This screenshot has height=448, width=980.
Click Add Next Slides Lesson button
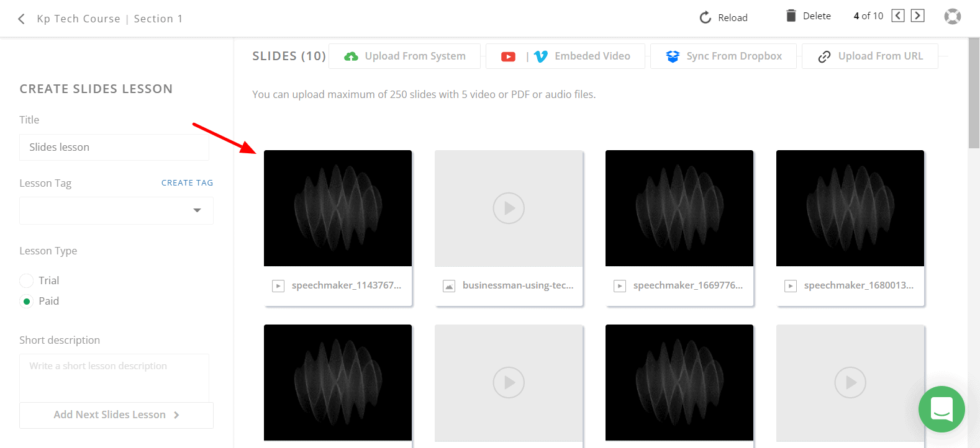(116, 415)
